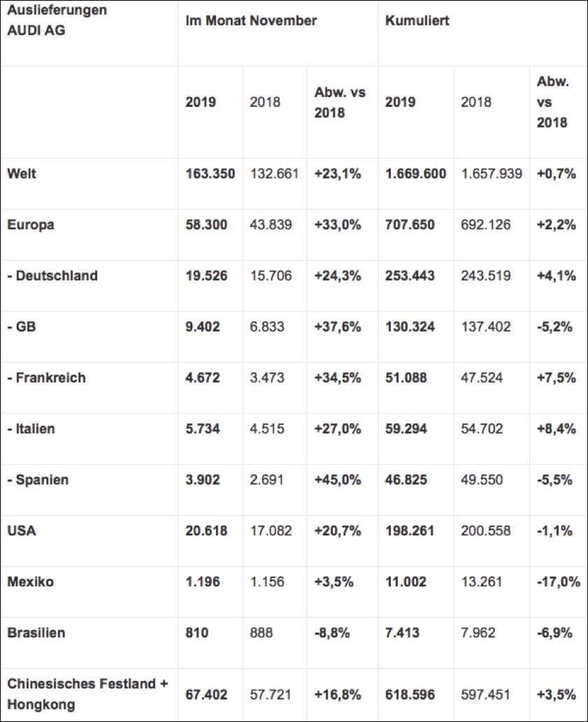Click the USA row label
Screen dimensions: 588x722
click(x=22, y=530)
